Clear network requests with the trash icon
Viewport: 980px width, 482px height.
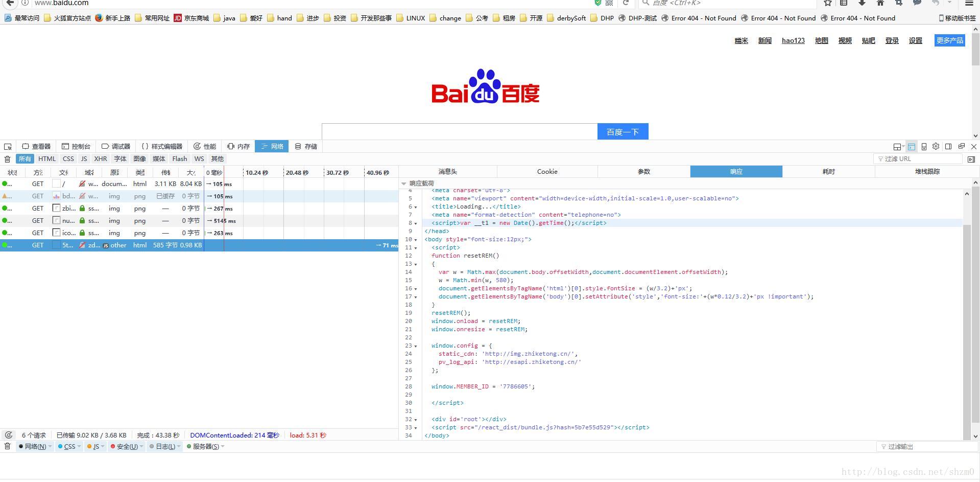coord(7,159)
